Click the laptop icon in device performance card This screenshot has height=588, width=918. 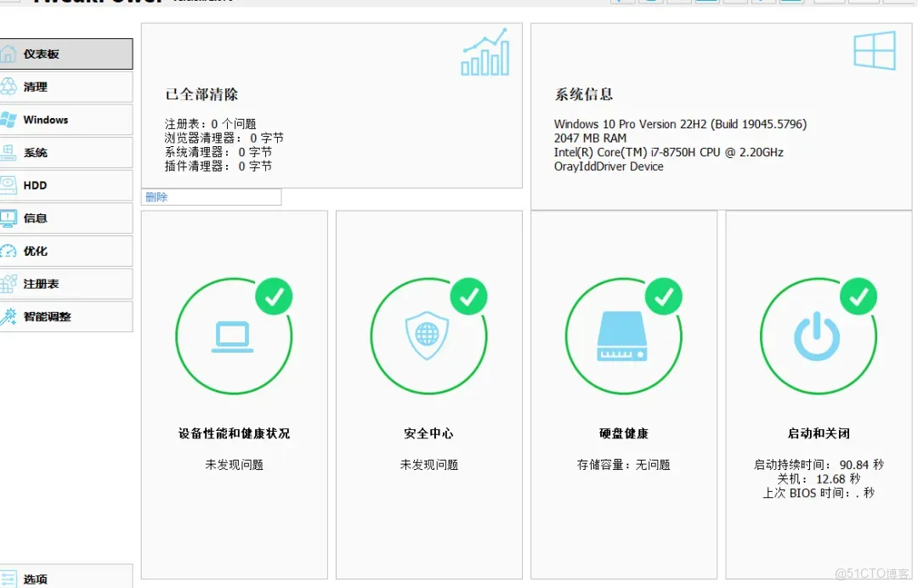point(235,335)
